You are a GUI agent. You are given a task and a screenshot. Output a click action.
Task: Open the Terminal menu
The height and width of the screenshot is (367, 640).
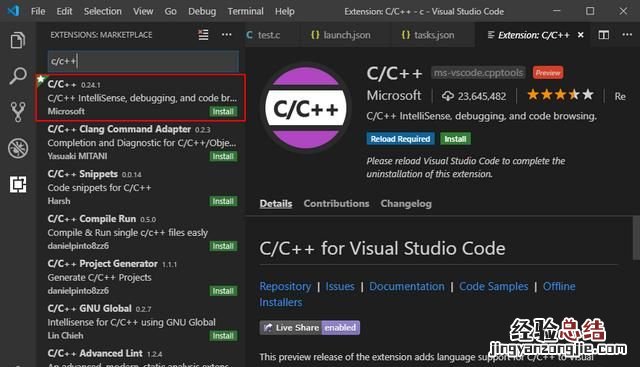(x=245, y=11)
